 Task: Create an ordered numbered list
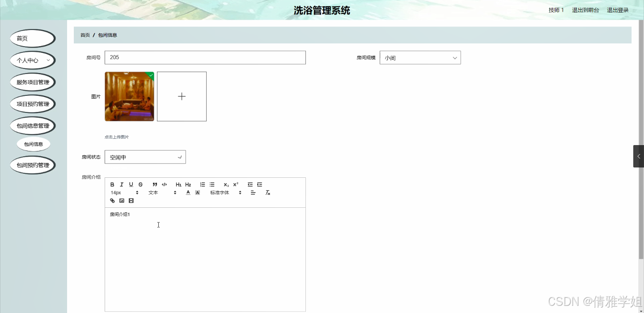pos(203,184)
